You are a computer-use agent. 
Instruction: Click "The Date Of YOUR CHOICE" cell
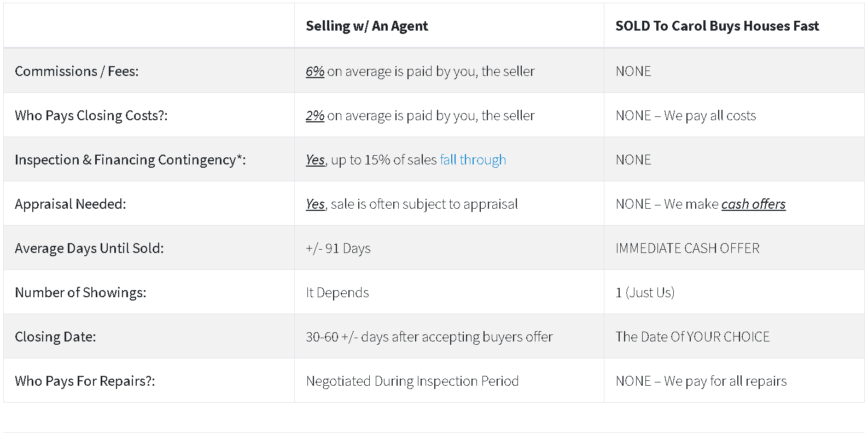[x=692, y=337]
